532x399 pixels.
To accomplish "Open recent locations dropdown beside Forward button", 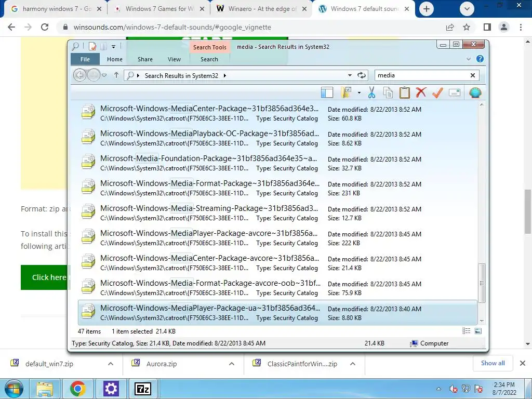I will (104, 75).
